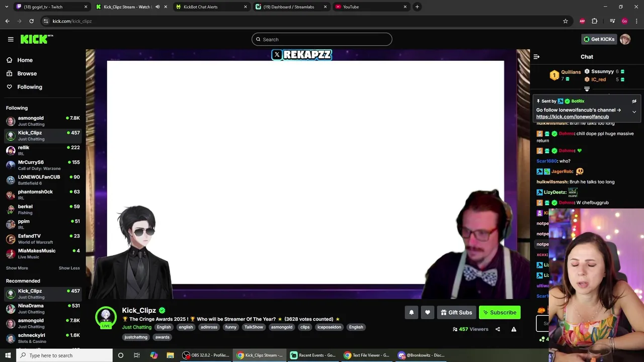Open MiaMakesMusic channel in Following
The width and height of the screenshot is (644, 362).
coord(43,253)
